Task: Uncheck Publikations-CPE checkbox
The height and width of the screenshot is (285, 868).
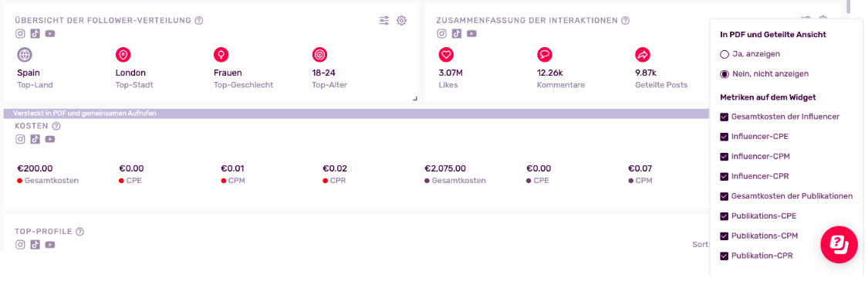Action: tap(724, 215)
